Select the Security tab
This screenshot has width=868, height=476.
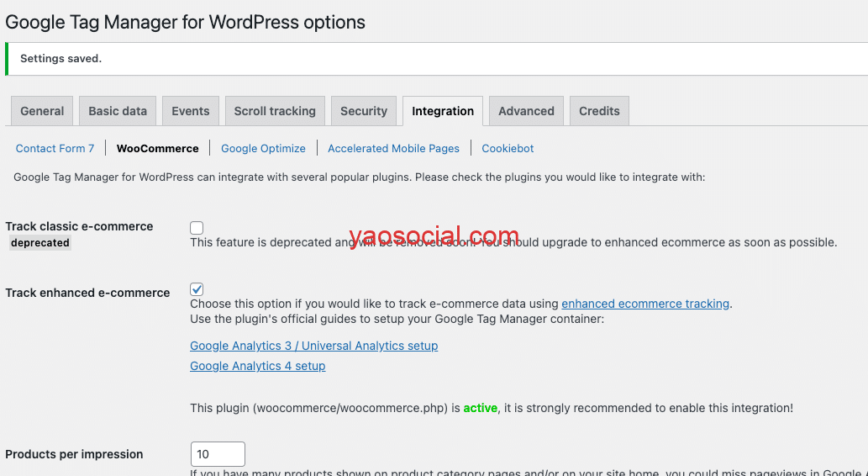tap(364, 111)
